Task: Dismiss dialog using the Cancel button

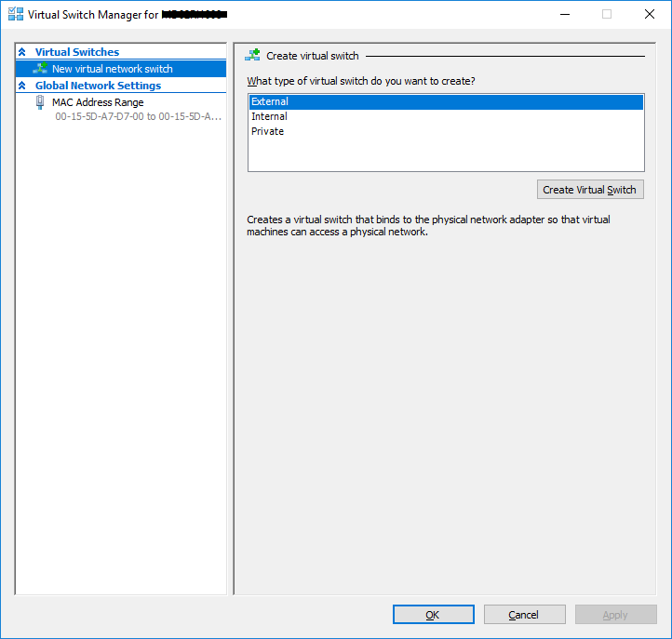Action: point(524,615)
